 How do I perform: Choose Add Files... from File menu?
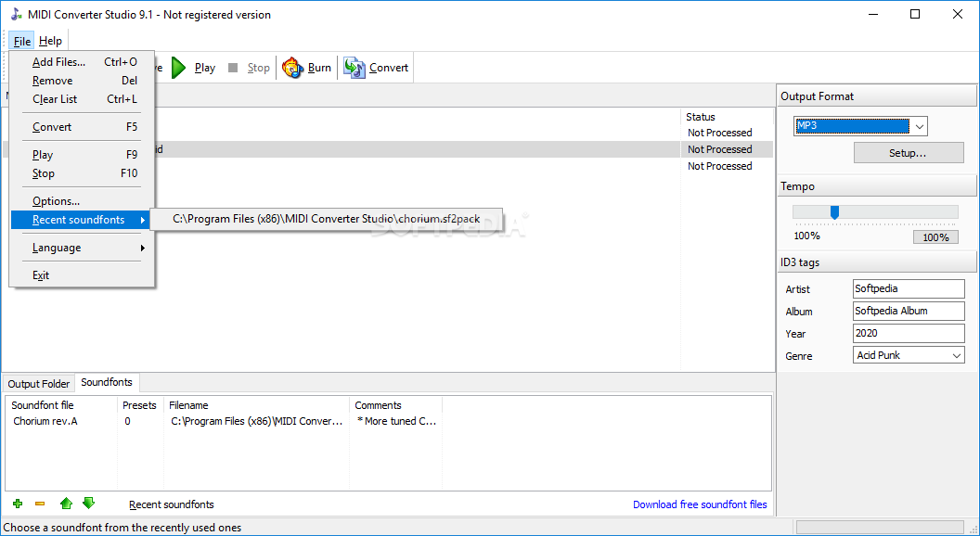point(82,62)
